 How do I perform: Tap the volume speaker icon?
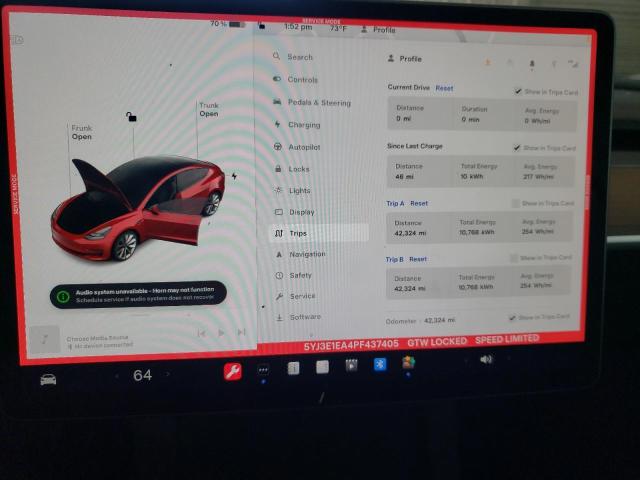click(486, 360)
